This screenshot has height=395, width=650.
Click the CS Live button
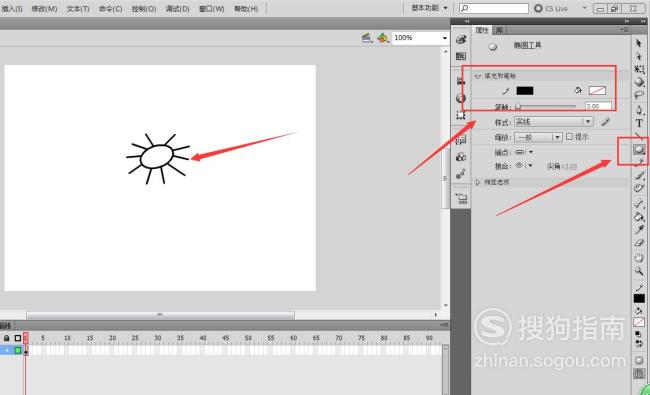pyautogui.click(x=551, y=8)
